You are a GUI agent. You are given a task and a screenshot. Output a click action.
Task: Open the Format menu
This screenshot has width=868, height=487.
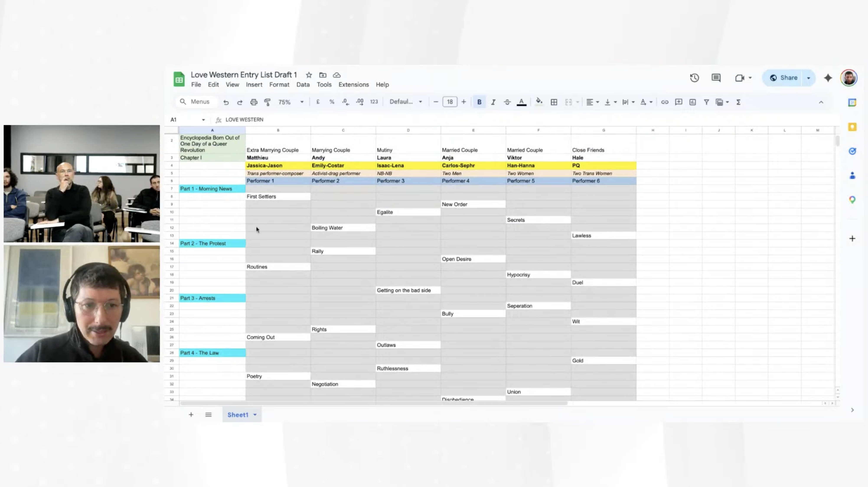[x=279, y=85]
